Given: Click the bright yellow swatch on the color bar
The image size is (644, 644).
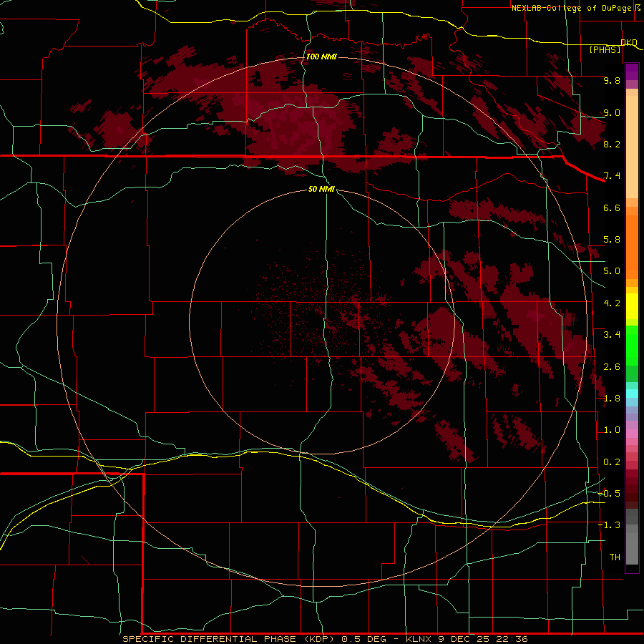Looking at the screenshot, I should tap(632, 306).
